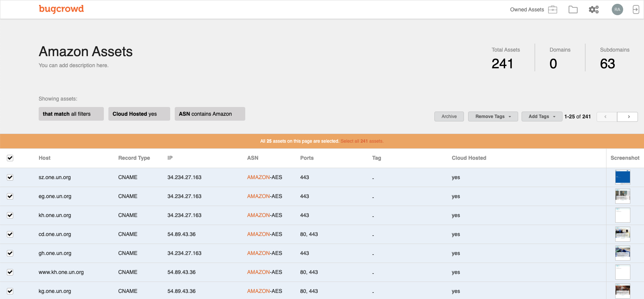Image resolution: width=644 pixels, height=299 pixels.
Task: Uncheck the kg.one.un.org row checkbox
Action: 10,291
